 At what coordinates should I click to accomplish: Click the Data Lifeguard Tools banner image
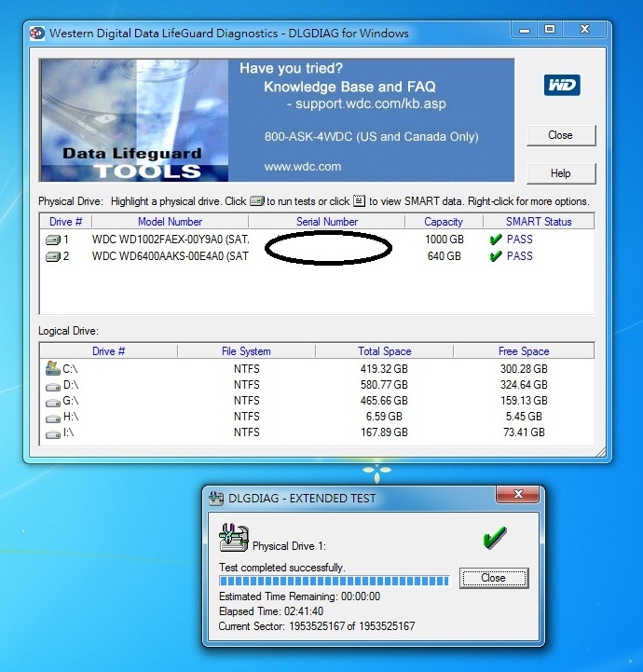pos(133,120)
